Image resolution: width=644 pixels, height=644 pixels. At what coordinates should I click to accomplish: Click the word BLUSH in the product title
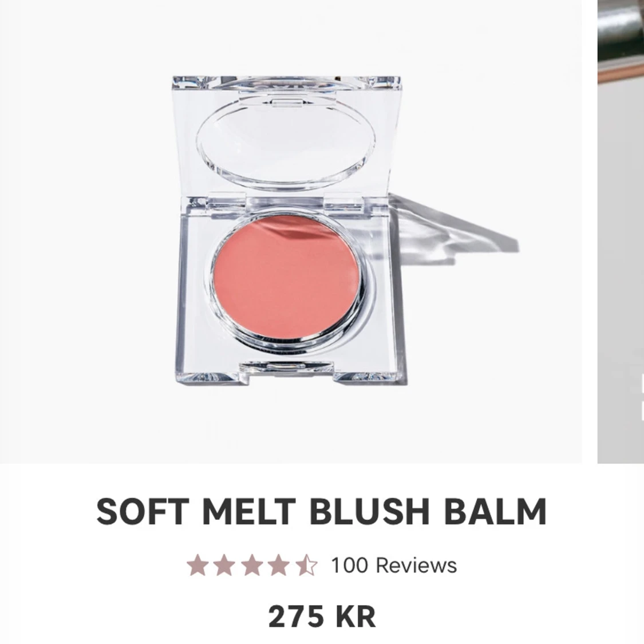369,511
